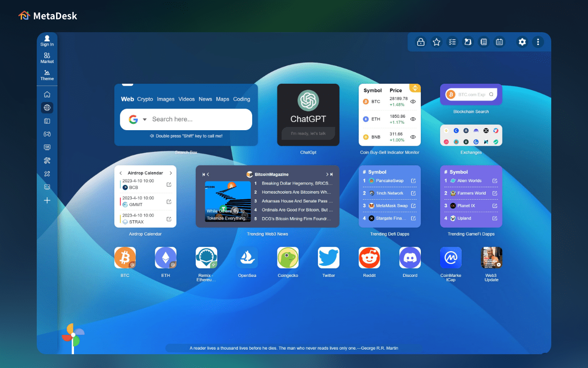Open settings gear in top toolbar
Viewport: 588px width, 368px height.
point(522,42)
